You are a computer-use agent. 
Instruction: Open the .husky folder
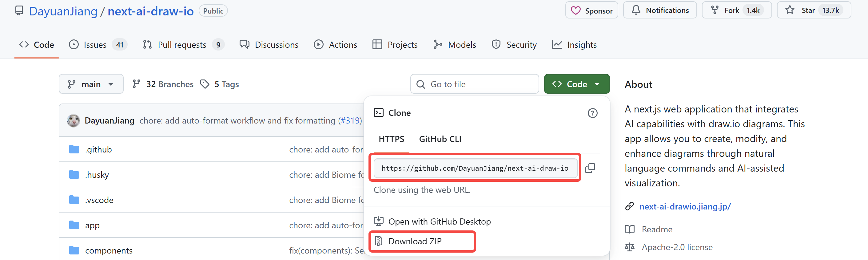click(x=97, y=175)
